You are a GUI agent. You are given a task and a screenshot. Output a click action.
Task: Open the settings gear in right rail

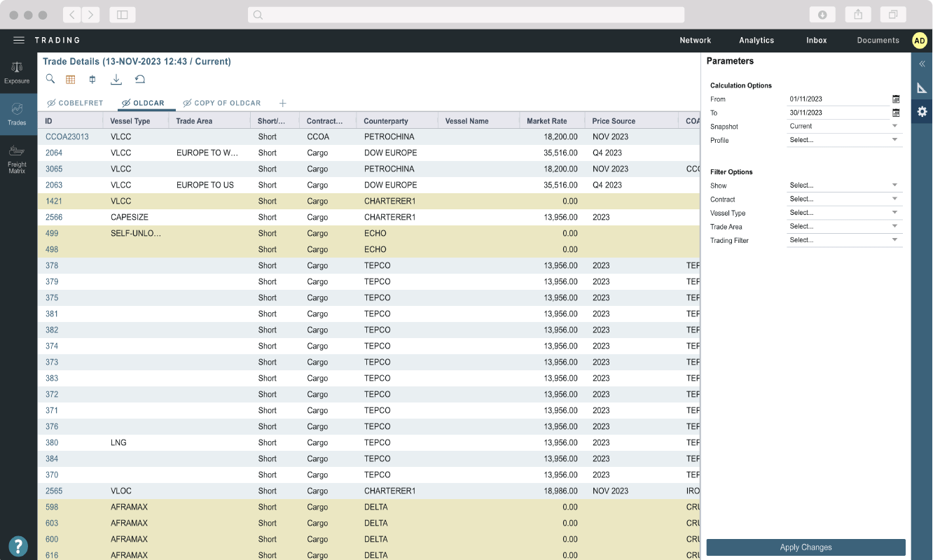click(922, 111)
